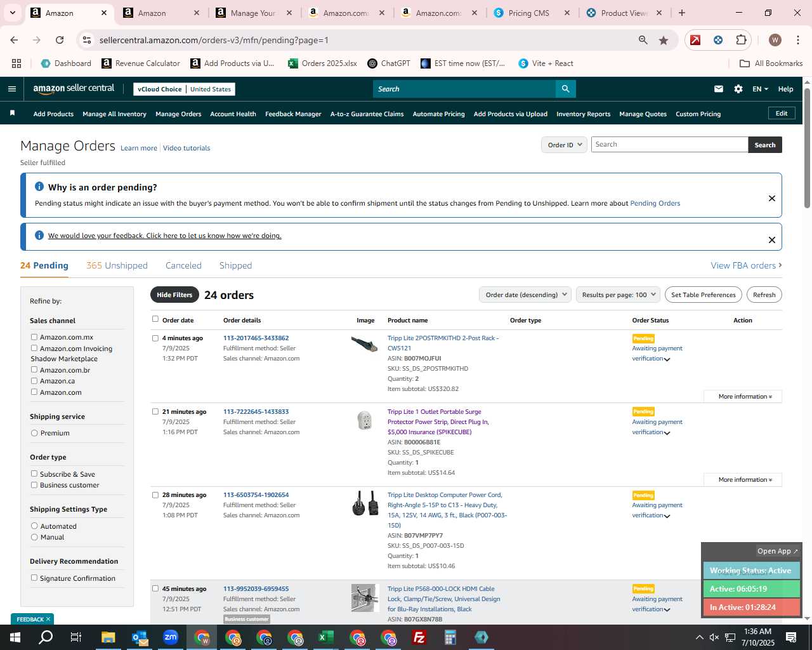812x650 pixels.
Task: Switch to the Shipped orders tab
Action: (x=235, y=265)
